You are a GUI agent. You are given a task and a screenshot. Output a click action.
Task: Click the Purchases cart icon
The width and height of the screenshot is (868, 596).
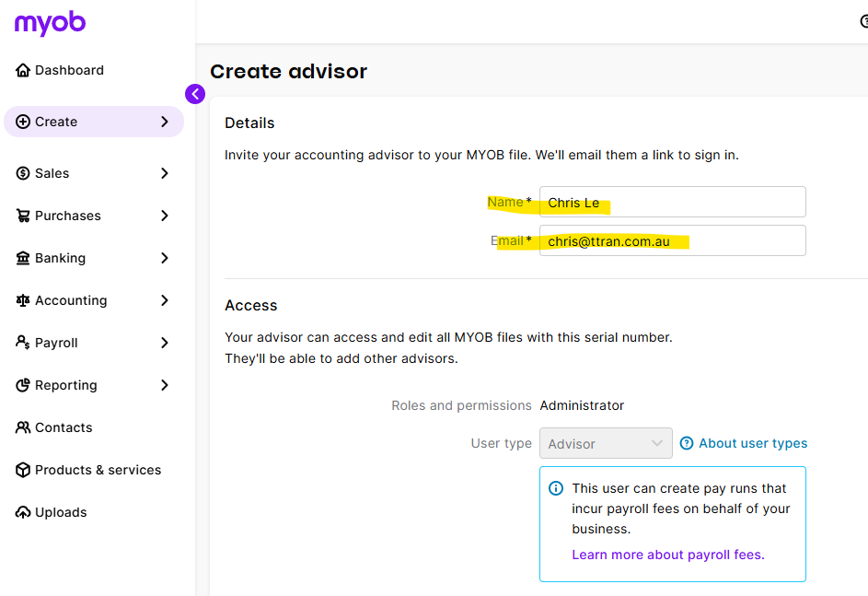tap(23, 216)
